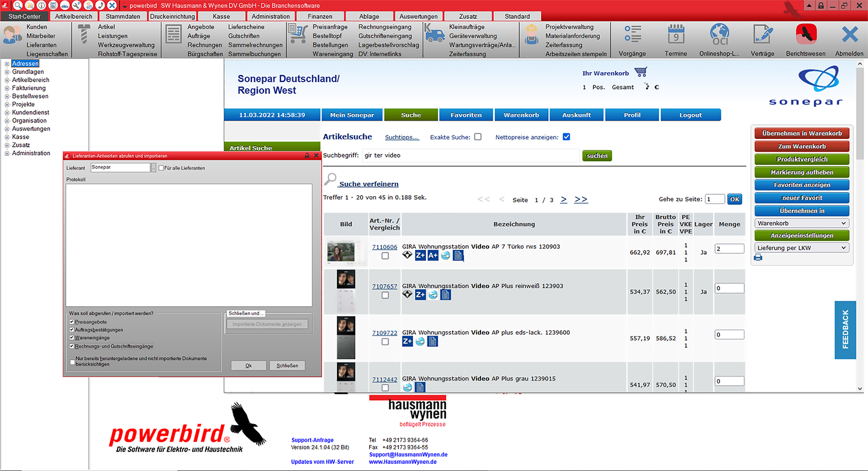This screenshot has height=471, width=868.
Task: Click the worker with clock icon in title bar
Action: tap(88, 5)
